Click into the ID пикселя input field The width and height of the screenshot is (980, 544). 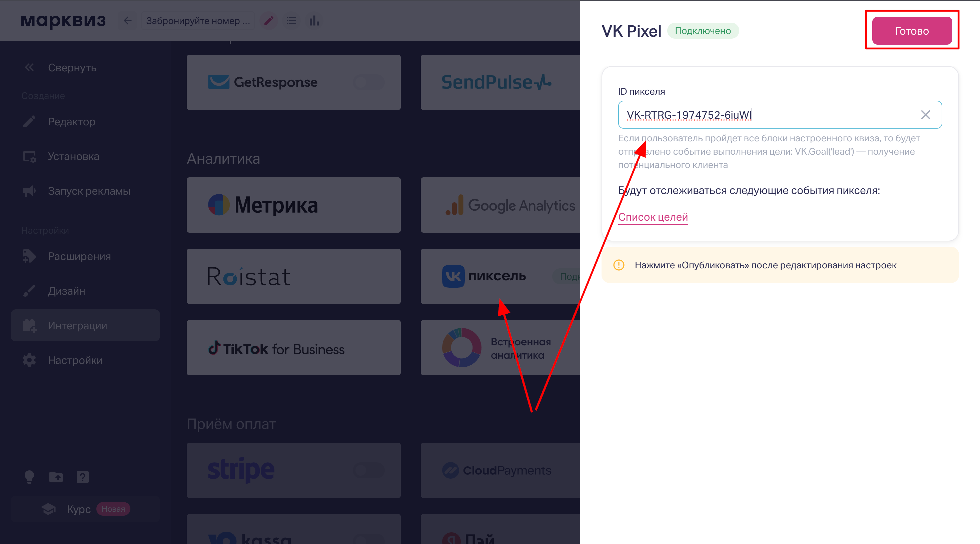tap(780, 115)
